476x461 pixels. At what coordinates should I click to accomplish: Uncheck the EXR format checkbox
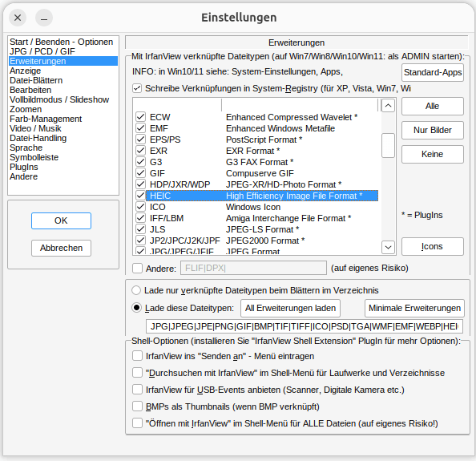(140, 151)
